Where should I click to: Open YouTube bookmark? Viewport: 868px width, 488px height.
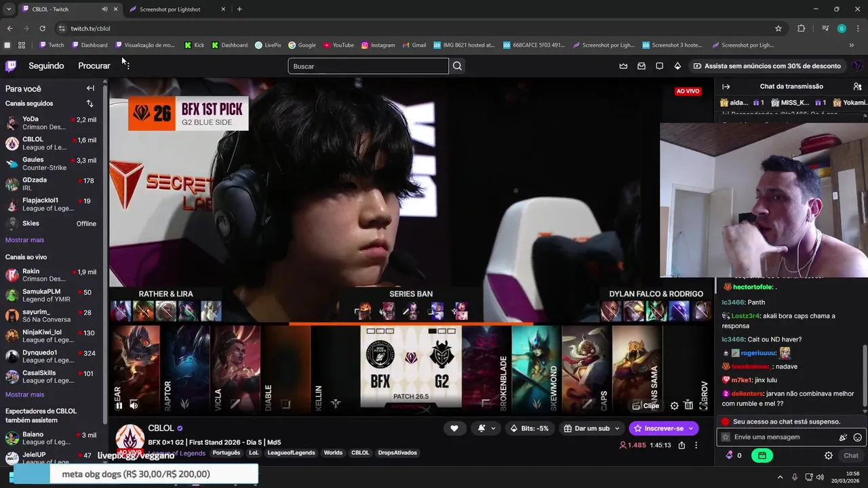pyautogui.click(x=338, y=45)
